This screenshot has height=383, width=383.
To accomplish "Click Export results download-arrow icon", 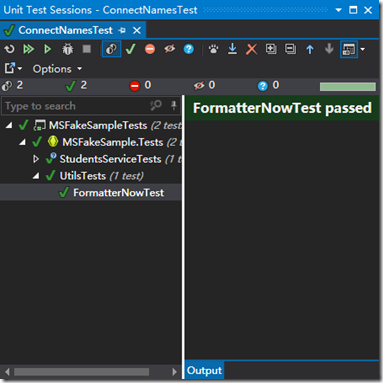I will [x=232, y=49].
